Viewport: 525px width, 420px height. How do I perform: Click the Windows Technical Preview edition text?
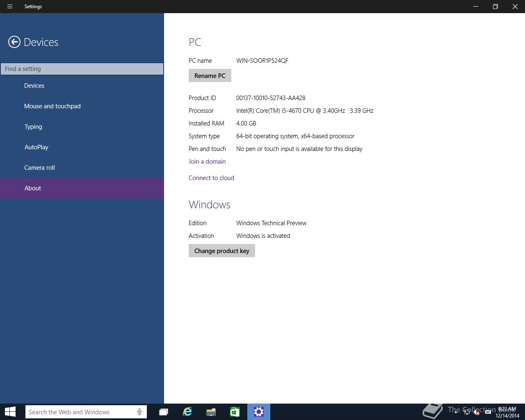coord(272,223)
